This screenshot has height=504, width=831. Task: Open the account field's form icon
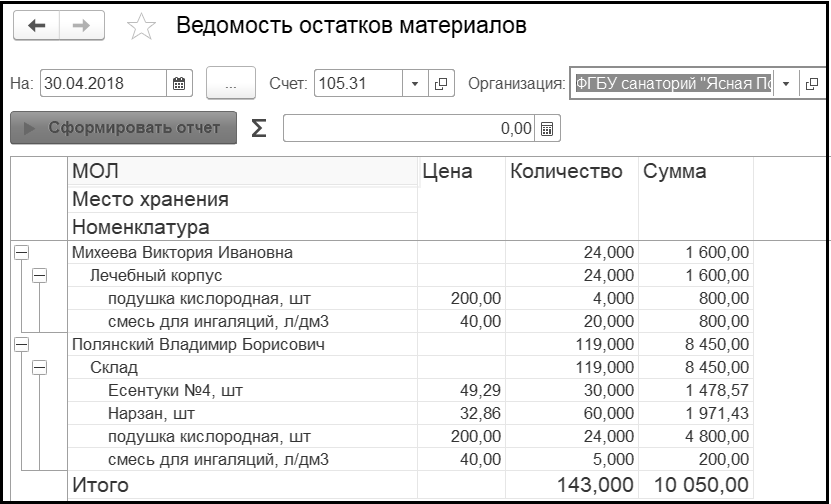click(441, 84)
